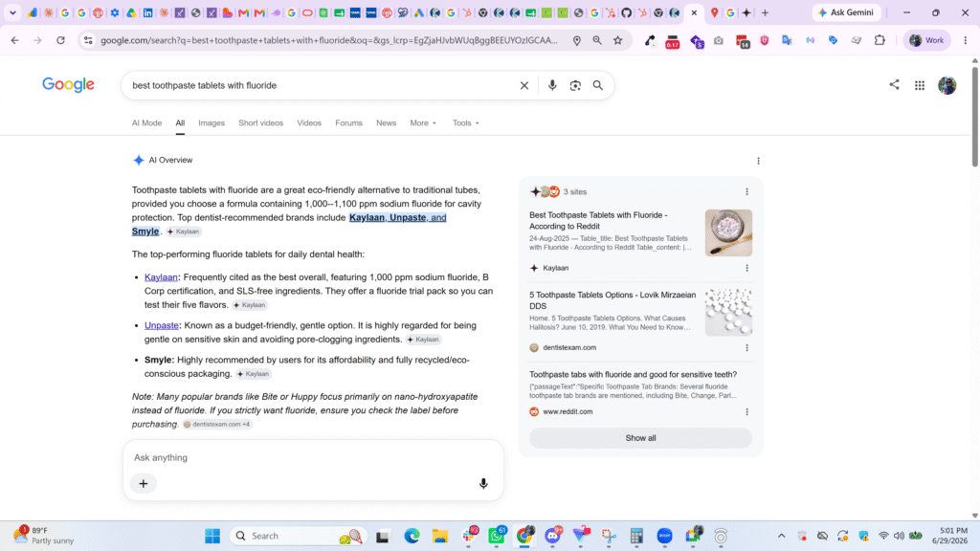Viewport: 980px width, 551px height.
Task: Open the Unpaste link in the list
Action: click(x=161, y=325)
